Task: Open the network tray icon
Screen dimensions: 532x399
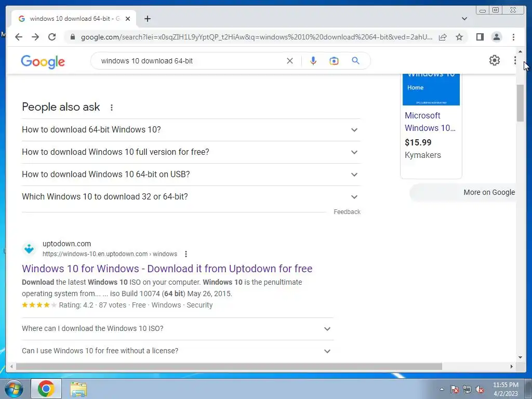Action: point(467,389)
